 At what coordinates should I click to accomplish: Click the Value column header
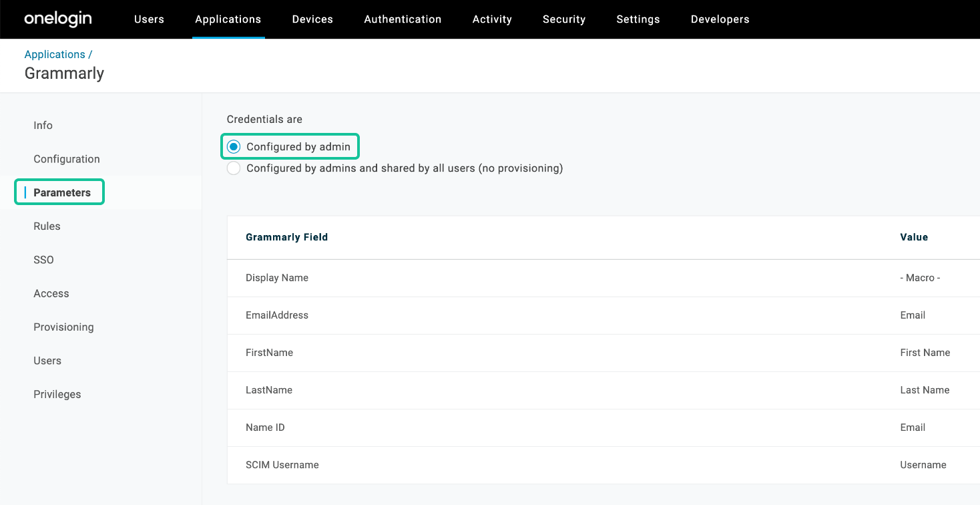tap(914, 237)
